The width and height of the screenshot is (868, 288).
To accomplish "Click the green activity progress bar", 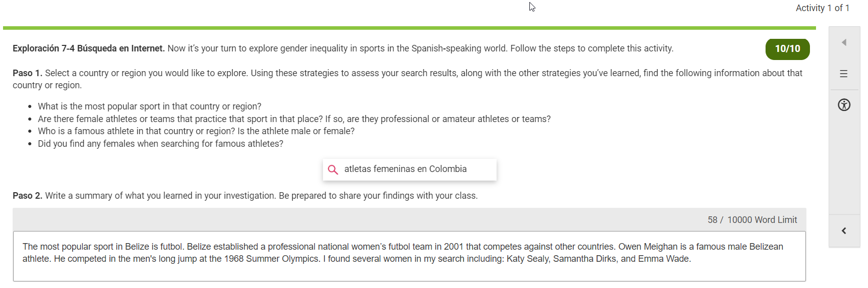I will pyautogui.click(x=409, y=28).
